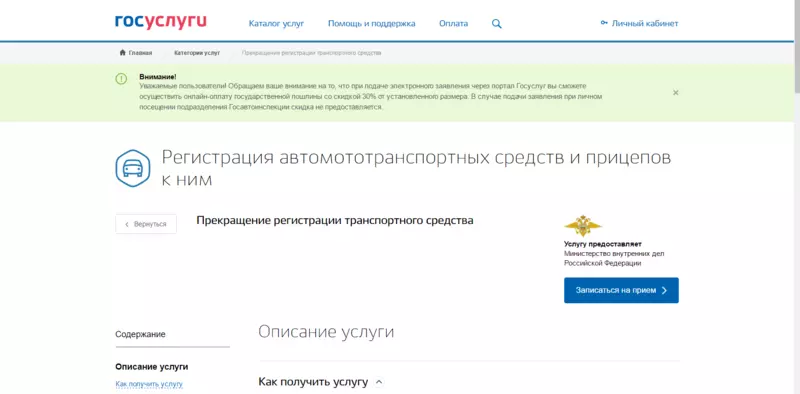Click the home icon in breadcrumbs

click(x=122, y=53)
